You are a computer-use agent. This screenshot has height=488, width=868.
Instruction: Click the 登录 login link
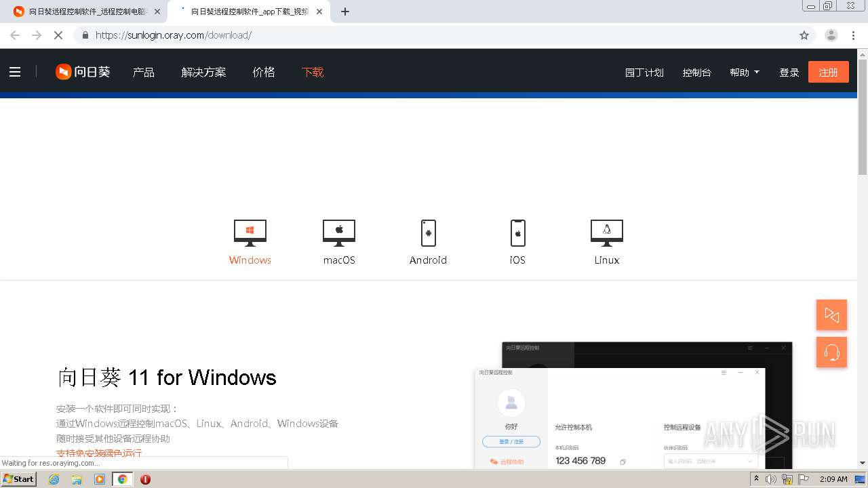[x=789, y=73]
